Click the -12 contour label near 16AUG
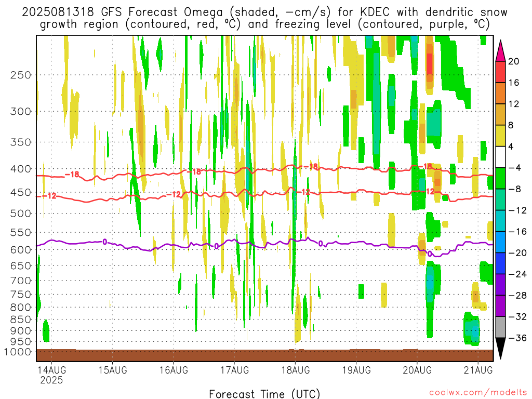Image resolution: width=532 pixels, height=399 pixels. (174, 194)
